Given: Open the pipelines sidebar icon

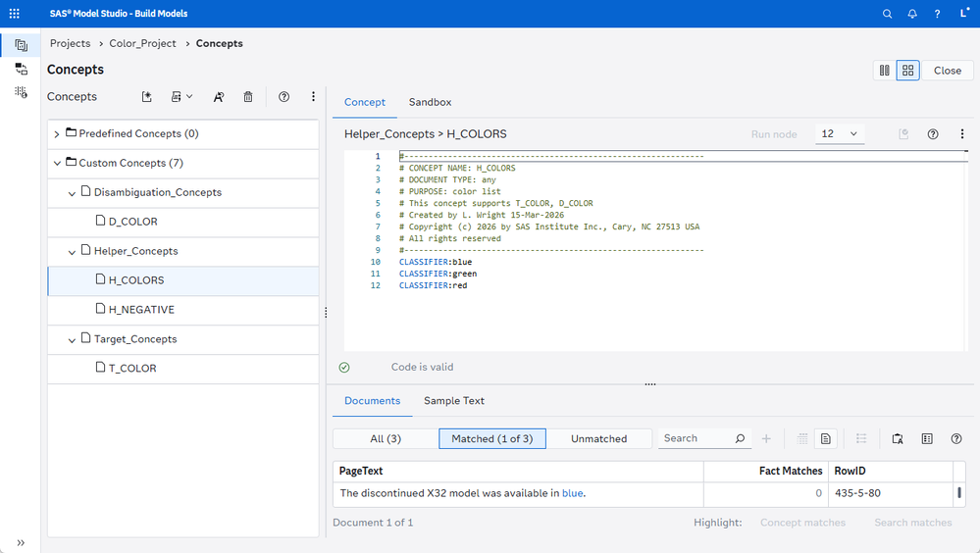Looking at the screenshot, I should tap(22, 69).
